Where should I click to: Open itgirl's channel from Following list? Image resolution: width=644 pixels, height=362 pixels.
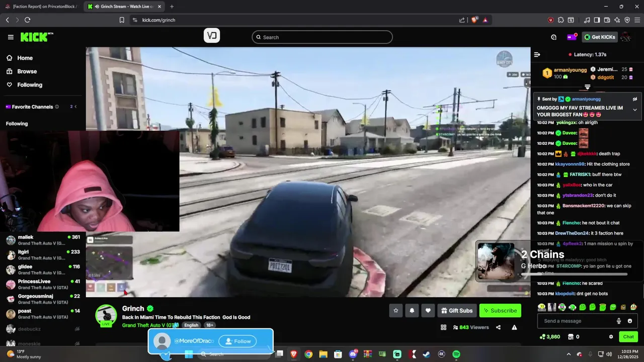43,255
